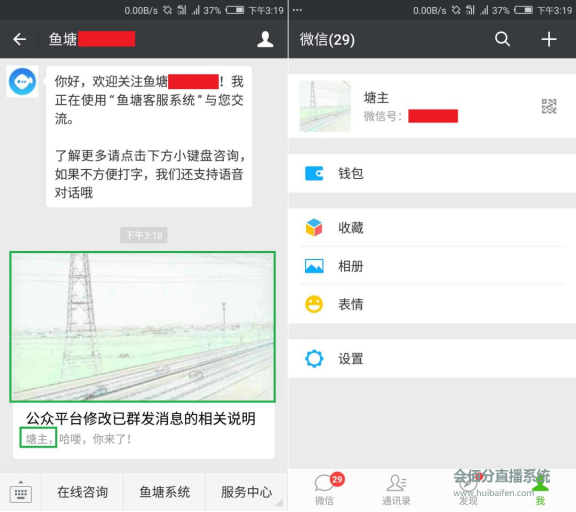The image size is (576, 512).
Task: Switch to 我 profile tab
Action: (540, 490)
